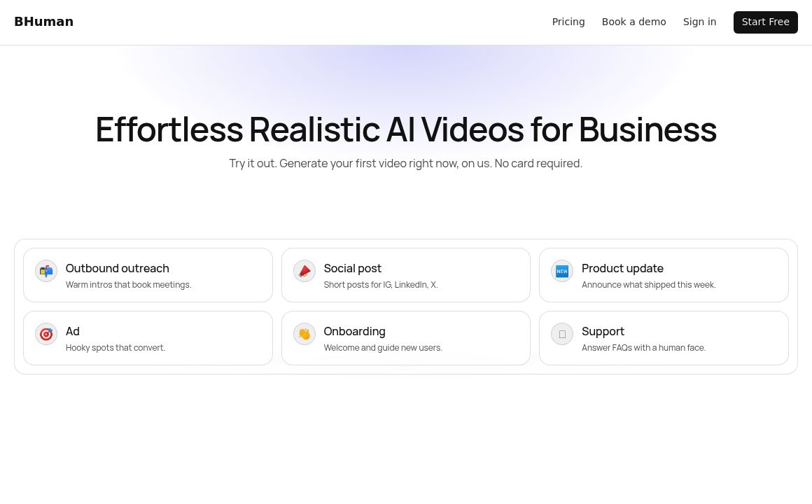
Task: Click the target icon on Ad card
Action: pyautogui.click(x=46, y=334)
